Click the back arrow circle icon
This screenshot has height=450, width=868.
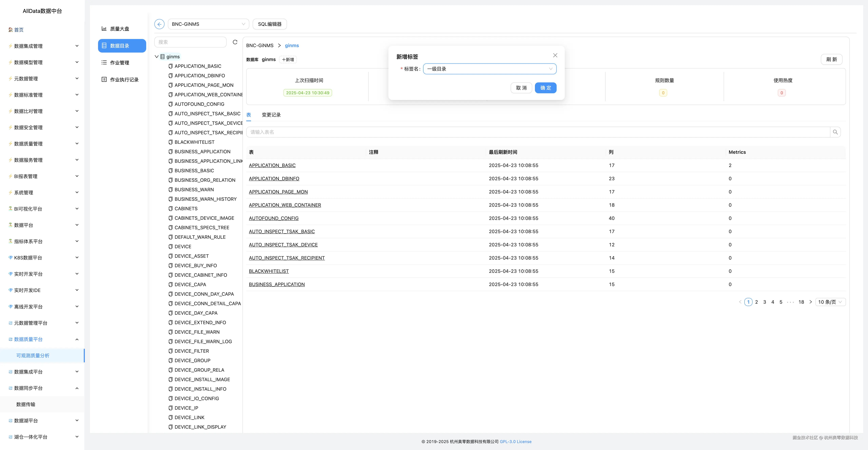(x=159, y=24)
